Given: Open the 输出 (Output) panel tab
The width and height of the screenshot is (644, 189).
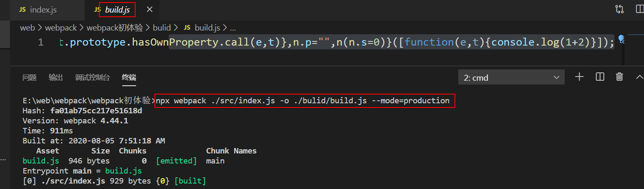Looking at the screenshot, I should pyautogui.click(x=56, y=77).
